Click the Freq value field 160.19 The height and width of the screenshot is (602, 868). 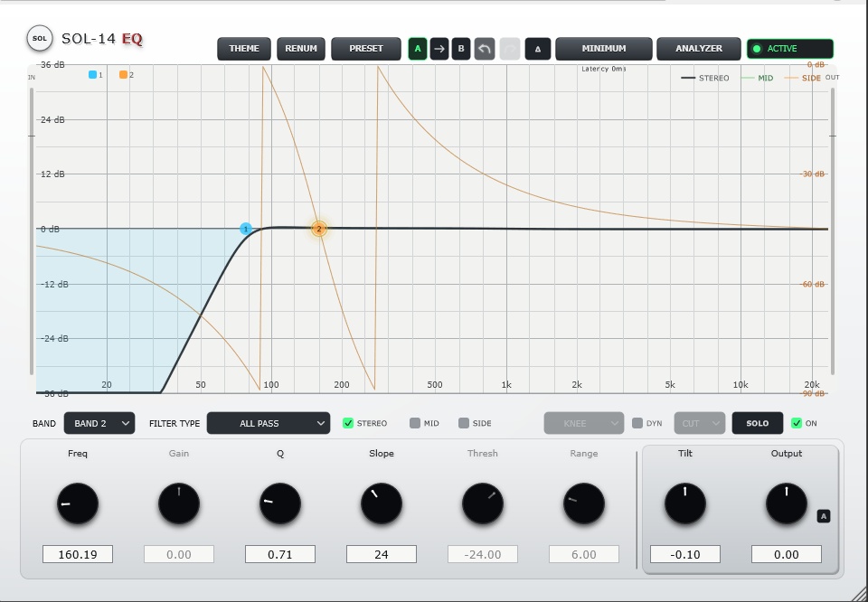pos(78,554)
